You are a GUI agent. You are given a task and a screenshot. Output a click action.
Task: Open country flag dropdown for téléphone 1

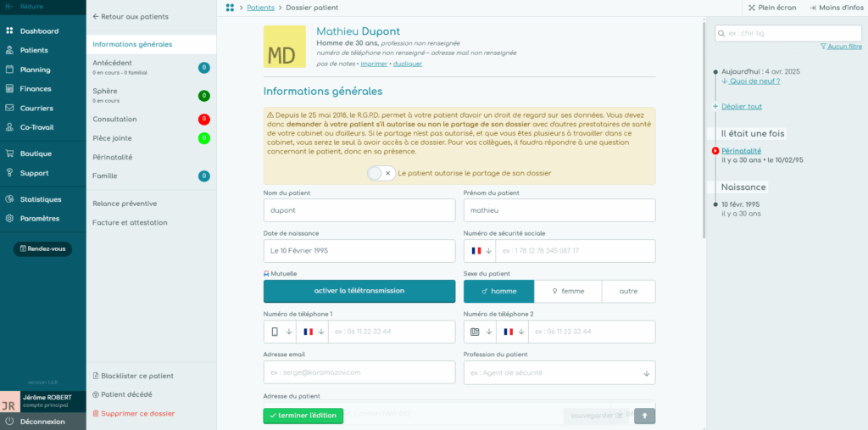coord(312,332)
